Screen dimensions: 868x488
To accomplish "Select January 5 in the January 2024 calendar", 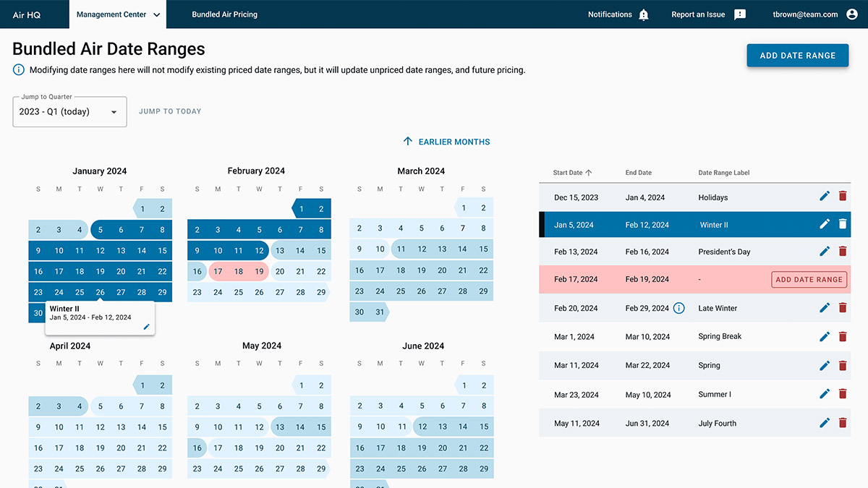I will point(101,230).
